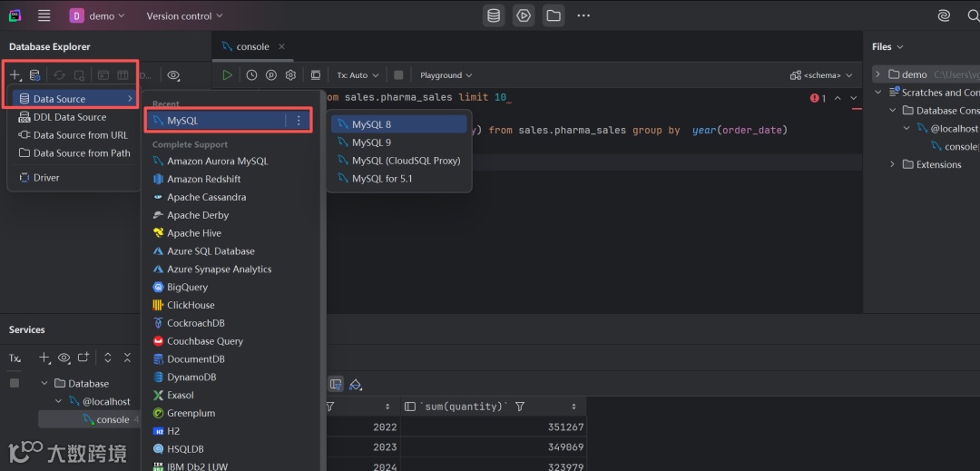Jump to next error arrow in editor
This screenshot has width=980, height=471.
tap(853, 98)
